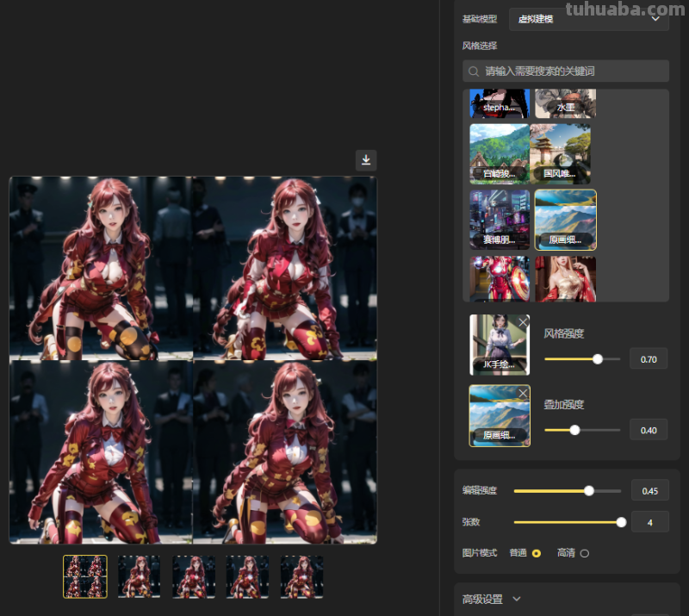Select the 宫崎骏 style thumbnail

point(500,154)
